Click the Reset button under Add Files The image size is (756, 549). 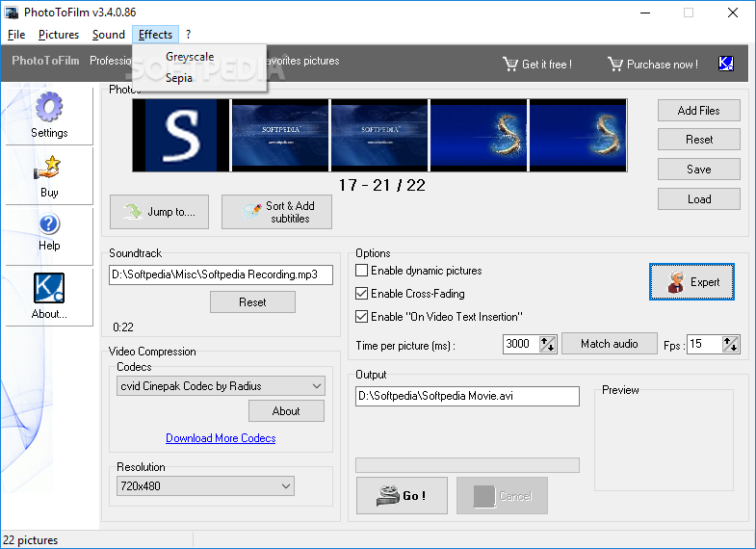click(698, 140)
